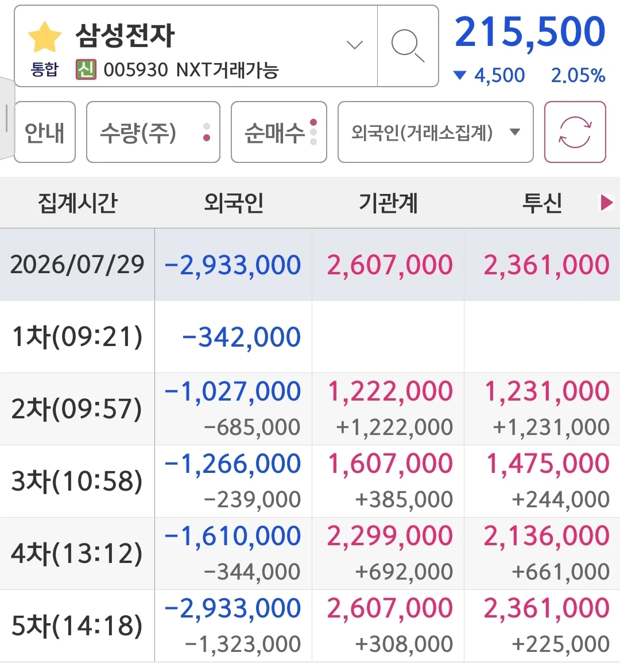This screenshot has width=620, height=672.
Task: Open the 외국인(거래소집계) dropdown
Action: click(436, 132)
